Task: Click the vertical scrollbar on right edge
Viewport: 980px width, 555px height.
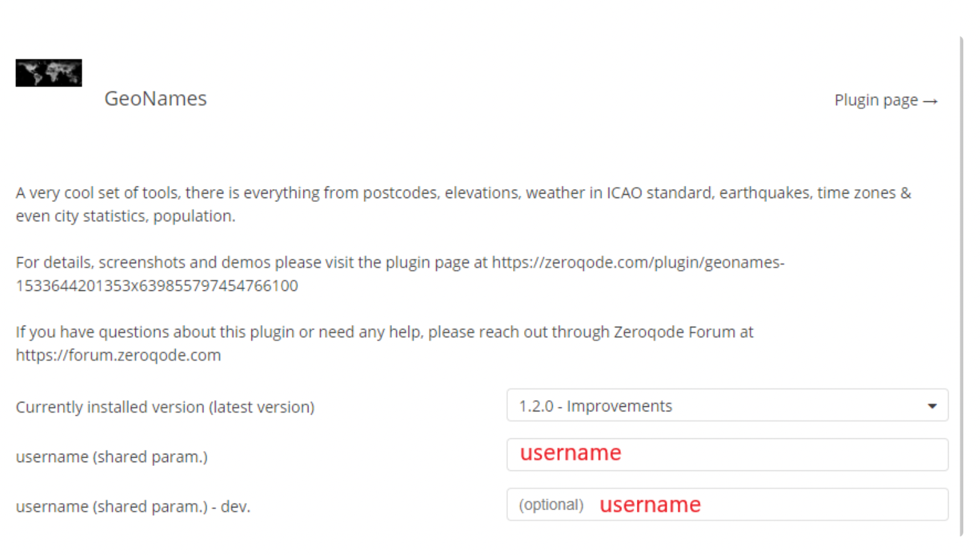Action: pyautogui.click(x=961, y=286)
